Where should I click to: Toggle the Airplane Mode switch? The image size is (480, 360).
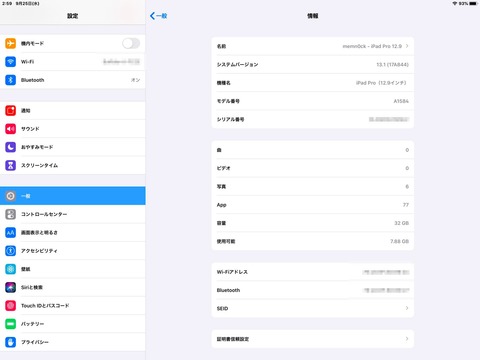[131, 43]
